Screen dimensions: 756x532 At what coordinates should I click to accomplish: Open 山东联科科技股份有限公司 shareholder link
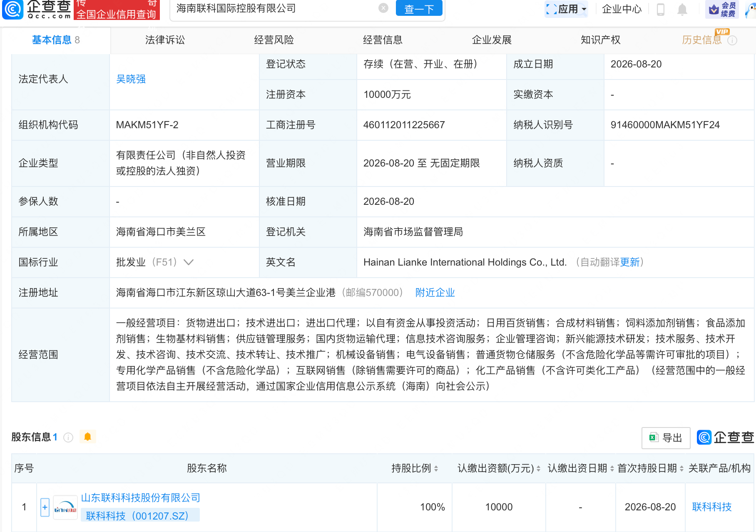tap(140, 498)
